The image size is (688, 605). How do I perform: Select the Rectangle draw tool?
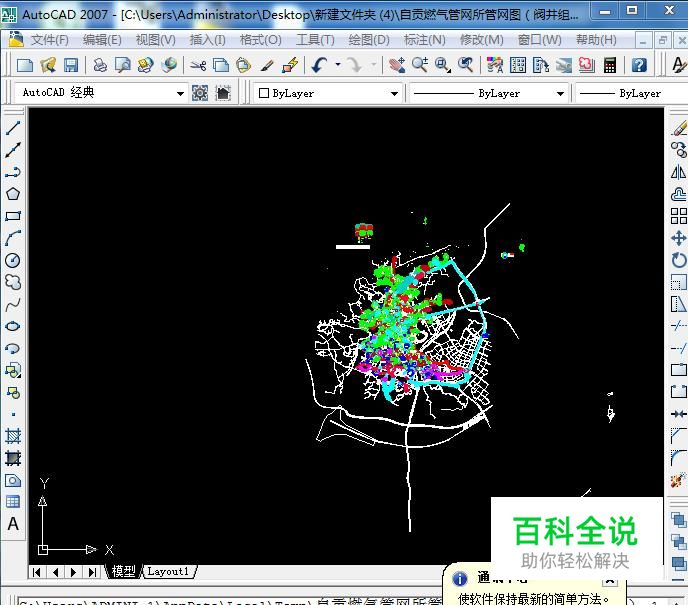(x=13, y=216)
